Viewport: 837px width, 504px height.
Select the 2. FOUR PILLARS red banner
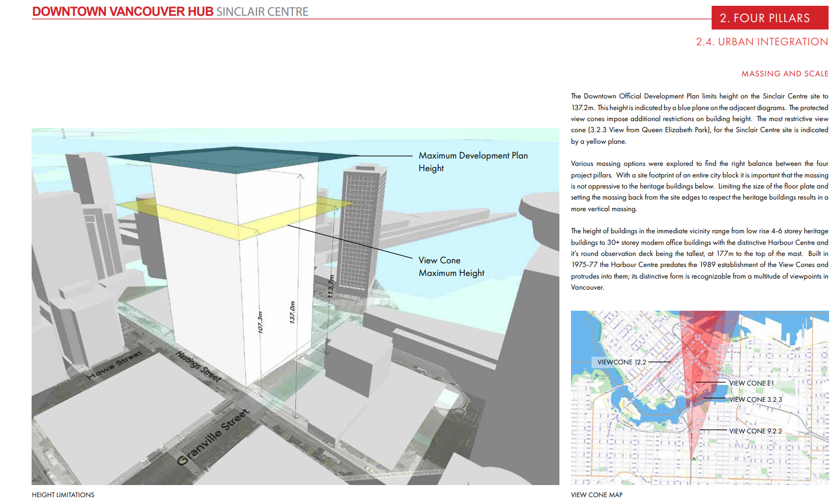click(770, 18)
